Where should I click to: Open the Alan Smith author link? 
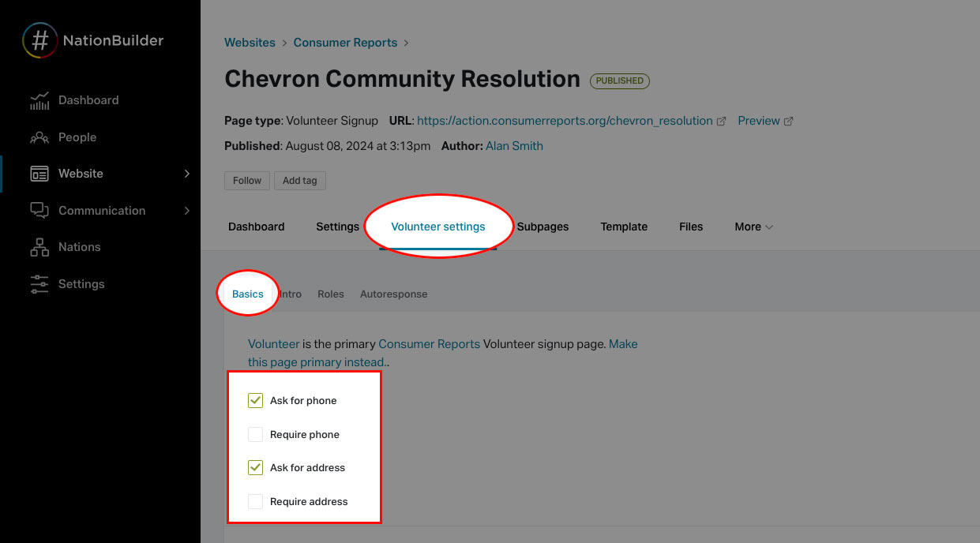point(514,145)
